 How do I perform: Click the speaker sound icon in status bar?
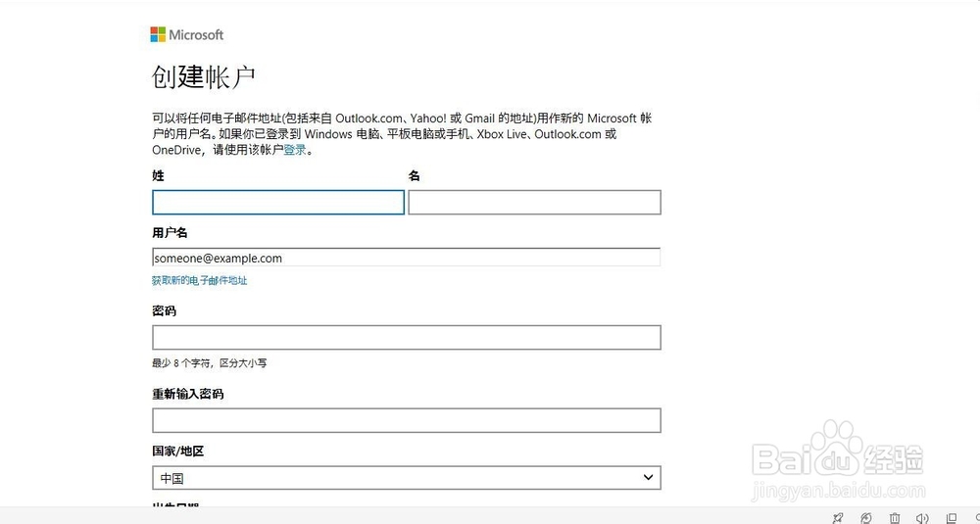coord(922,518)
